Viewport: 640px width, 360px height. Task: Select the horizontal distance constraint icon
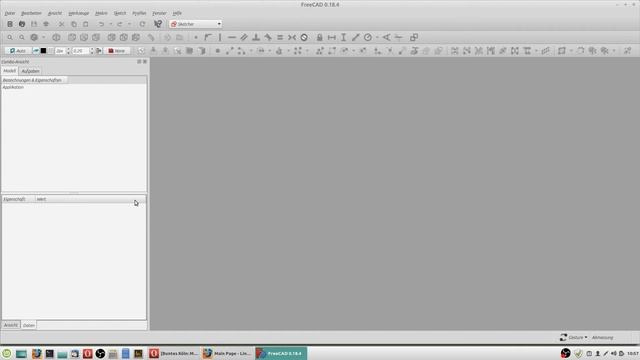pos(332,38)
